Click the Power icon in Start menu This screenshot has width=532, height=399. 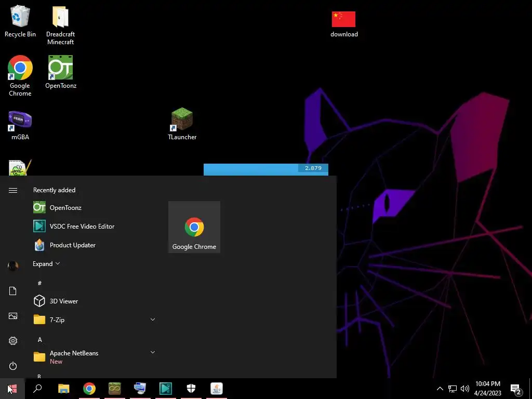click(13, 366)
